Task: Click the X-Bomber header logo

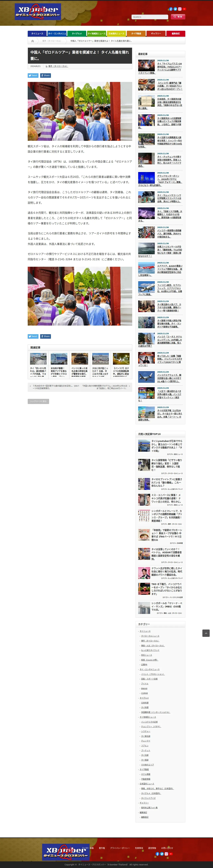Action: (x=38, y=12)
